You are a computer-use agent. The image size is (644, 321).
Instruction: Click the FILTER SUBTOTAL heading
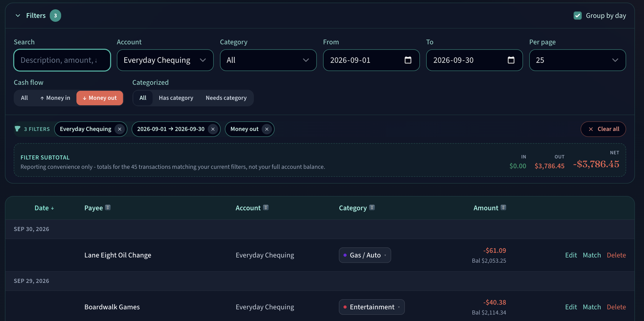pyautogui.click(x=45, y=158)
